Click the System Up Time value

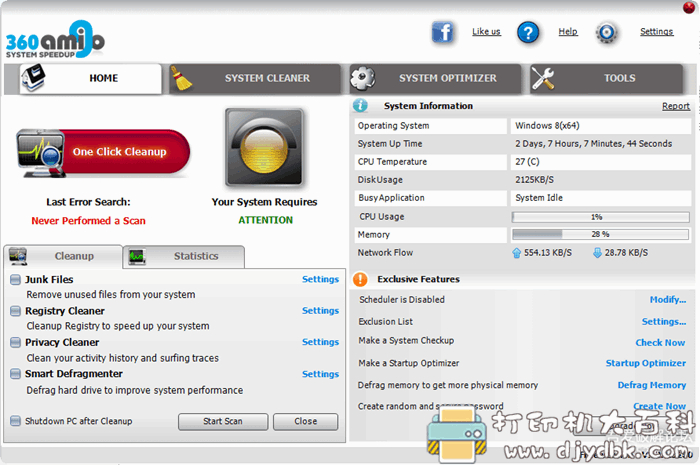[x=593, y=144]
